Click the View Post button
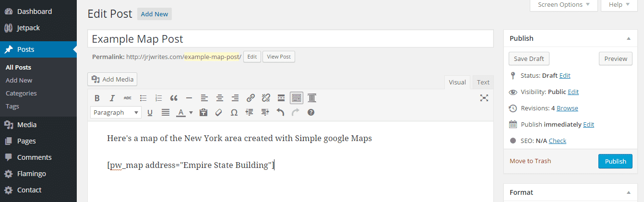 (x=279, y=57)
